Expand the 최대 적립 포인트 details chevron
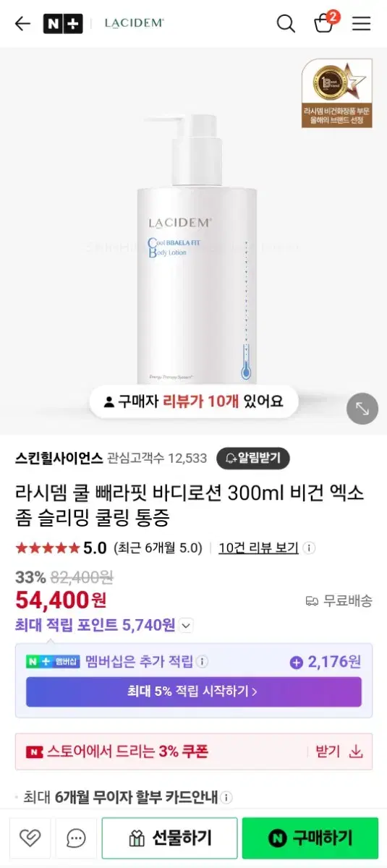The width and height of the screenshot is (387, 868). tap(186, 625)
